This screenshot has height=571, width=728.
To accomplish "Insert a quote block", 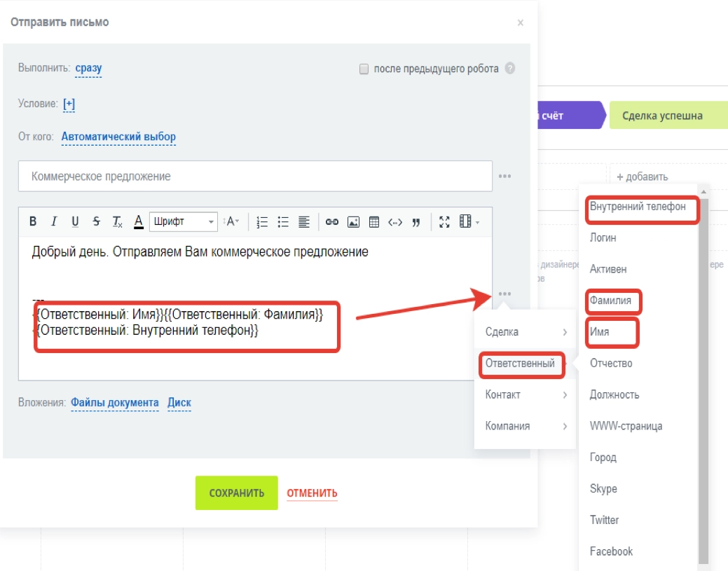I will coord(416,222).
